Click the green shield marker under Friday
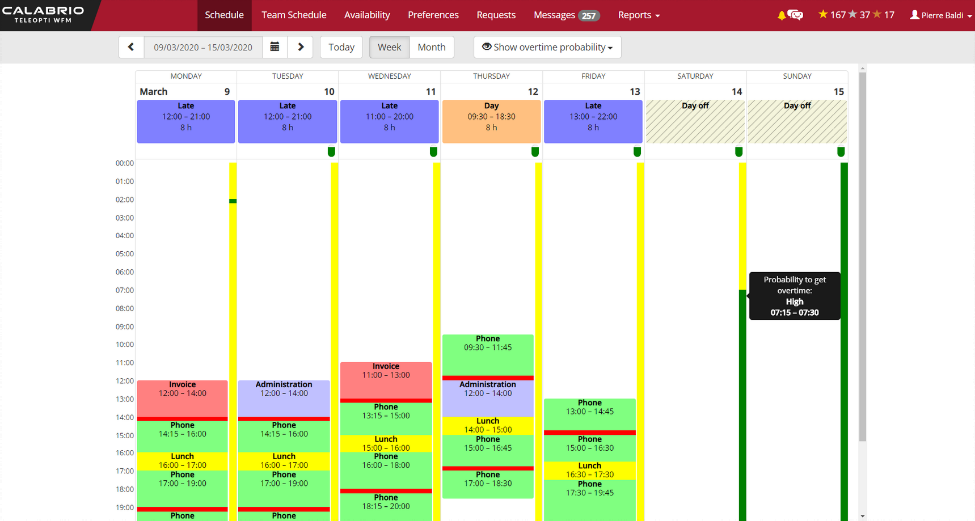 click(638, 152)
